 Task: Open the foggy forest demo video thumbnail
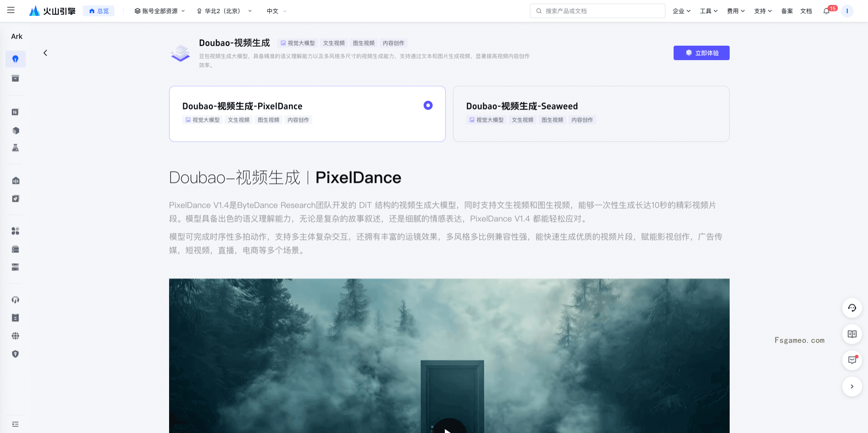[449, 356]
